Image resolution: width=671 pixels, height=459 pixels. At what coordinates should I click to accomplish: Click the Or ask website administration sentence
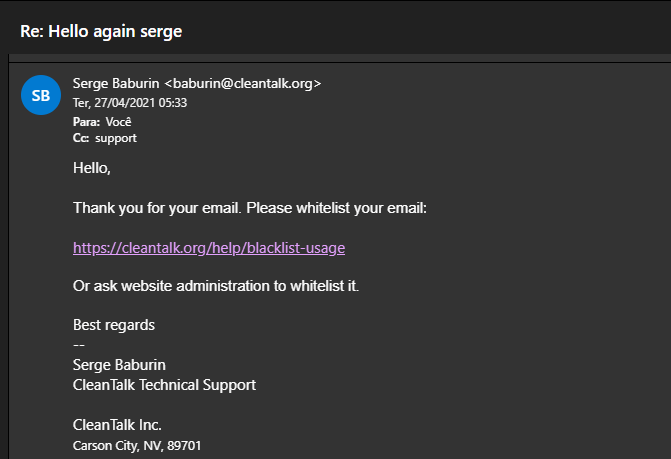point(216,286)
